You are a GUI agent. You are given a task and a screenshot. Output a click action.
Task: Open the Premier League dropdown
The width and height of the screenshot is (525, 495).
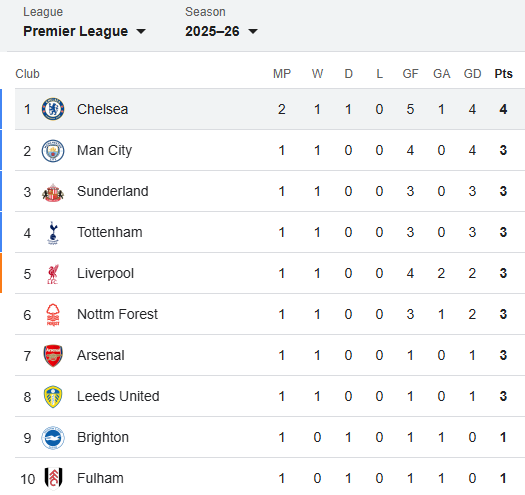tap(84, 31)
